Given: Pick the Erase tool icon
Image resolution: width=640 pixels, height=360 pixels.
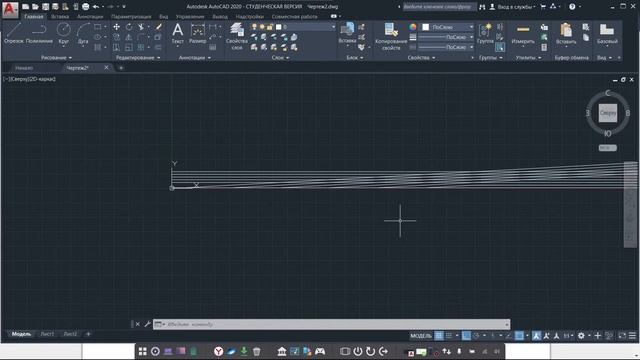Looking at the screenshot, I should tap(158, 27).
